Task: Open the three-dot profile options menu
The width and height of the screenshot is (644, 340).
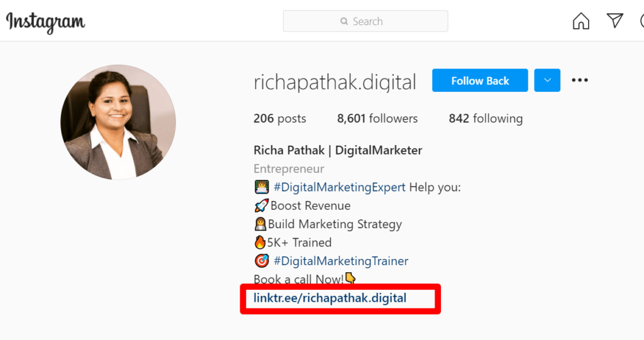Action: coord(579,80)
